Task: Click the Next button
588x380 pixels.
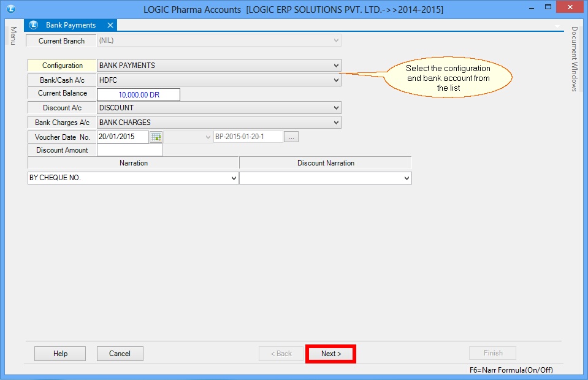Action: coord(330,354)
